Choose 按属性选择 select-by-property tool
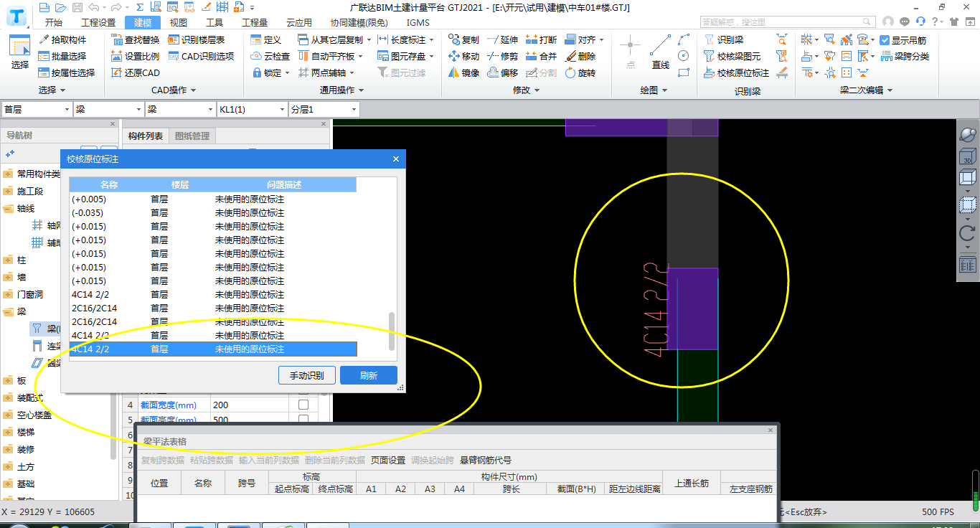The image size is (980, 528). 67,72
